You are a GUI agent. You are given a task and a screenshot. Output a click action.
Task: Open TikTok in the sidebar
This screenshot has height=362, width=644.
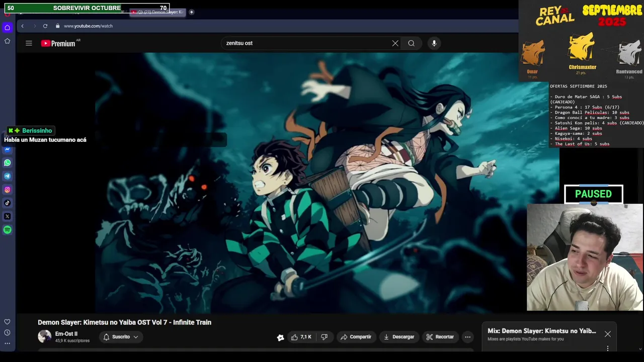coord(7,203)
